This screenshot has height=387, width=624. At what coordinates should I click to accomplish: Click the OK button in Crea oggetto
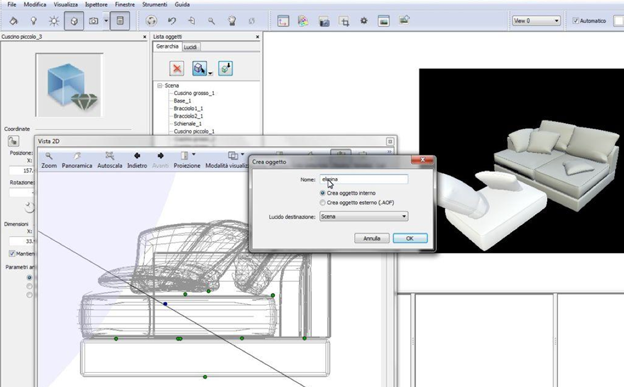[x=410, y=238]
